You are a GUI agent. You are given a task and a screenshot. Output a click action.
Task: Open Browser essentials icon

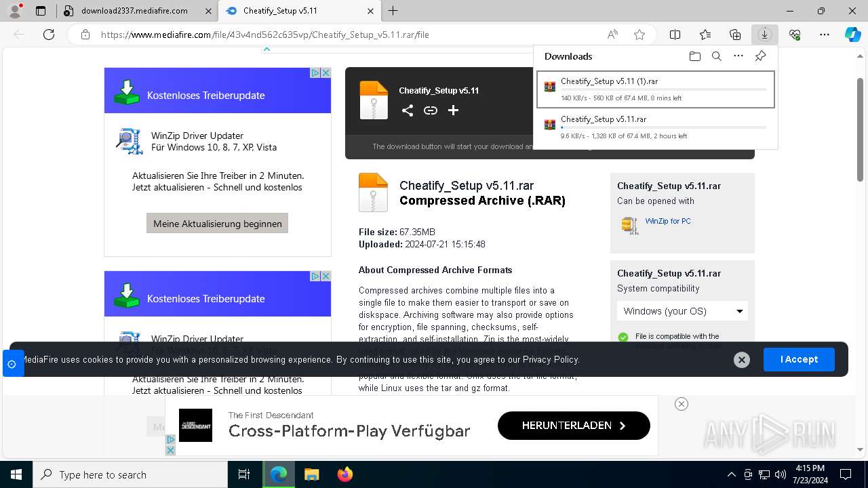[795, 35]
